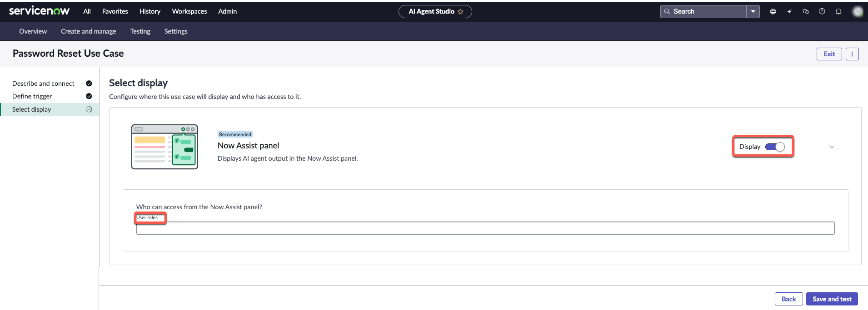
Task: Open the chat conversations icon
Action: pos(806,11)
